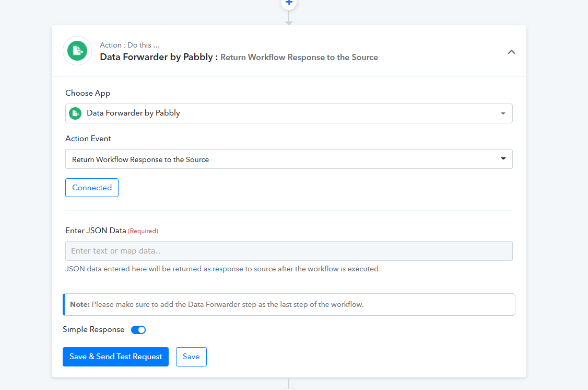Click the 'Action : Do this ...' label
The image size is (588, 390).
tap(130, 45)
